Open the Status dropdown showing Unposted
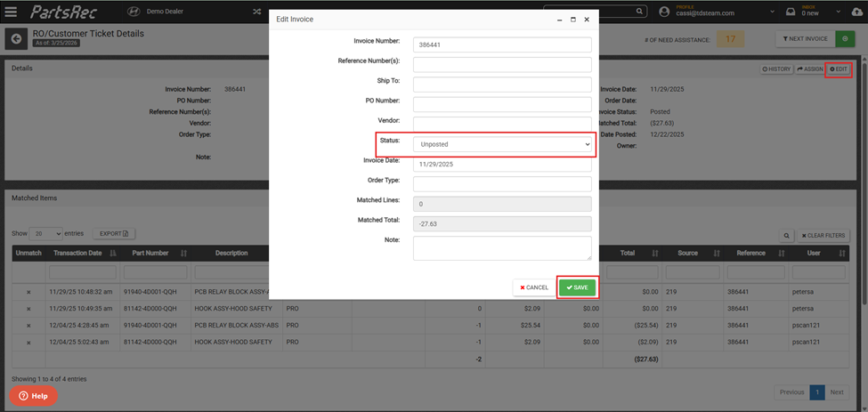Screen dimensions: 868x412 click(x=502, y=144)
